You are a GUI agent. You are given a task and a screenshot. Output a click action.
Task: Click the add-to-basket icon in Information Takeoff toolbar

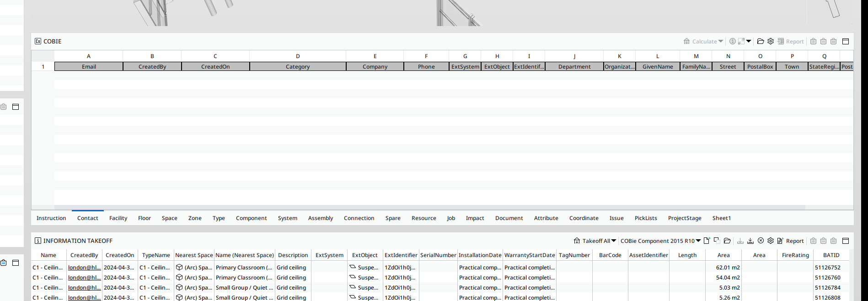pyautogui.click(x=813, y=241)
